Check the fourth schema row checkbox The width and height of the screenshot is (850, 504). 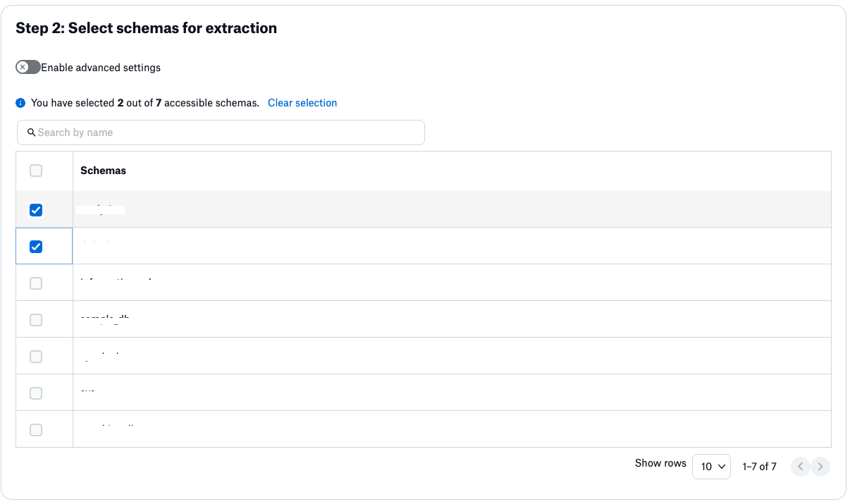[x=36, y=320]
